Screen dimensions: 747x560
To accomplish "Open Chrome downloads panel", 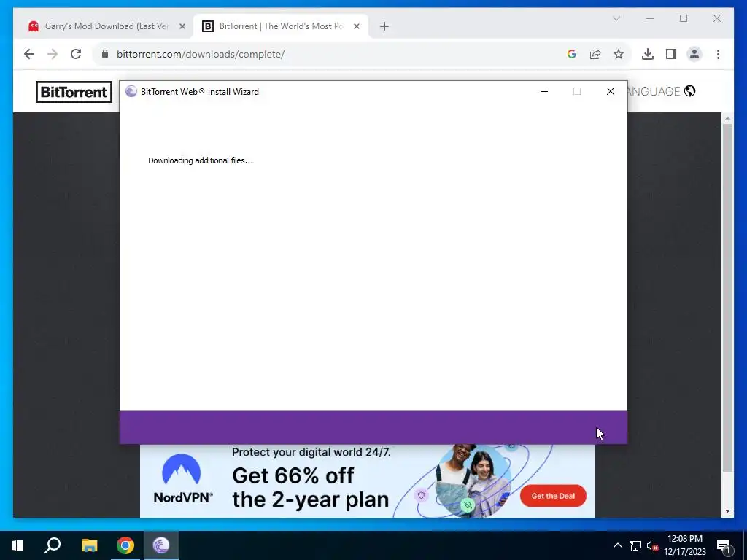I will pos(648,54).
